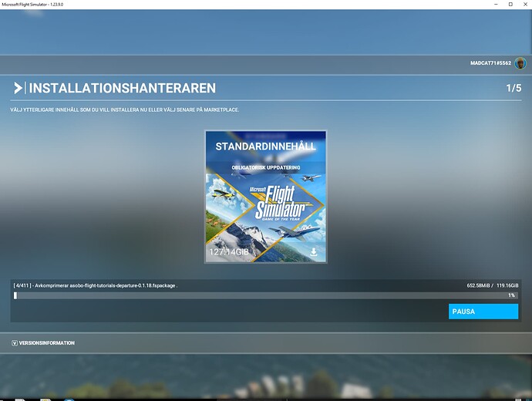Screen dimensions: 532x401
Task: Click the 652.58MiB / 119.16GiB download counter
Action: pos(493,285)
